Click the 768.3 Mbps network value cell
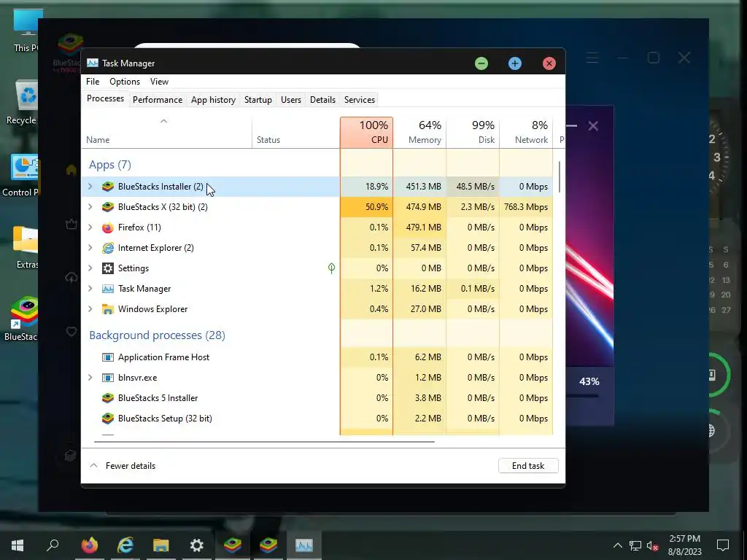Image resolution: width=747 pixels, height=560 pixels. point(526,207)
